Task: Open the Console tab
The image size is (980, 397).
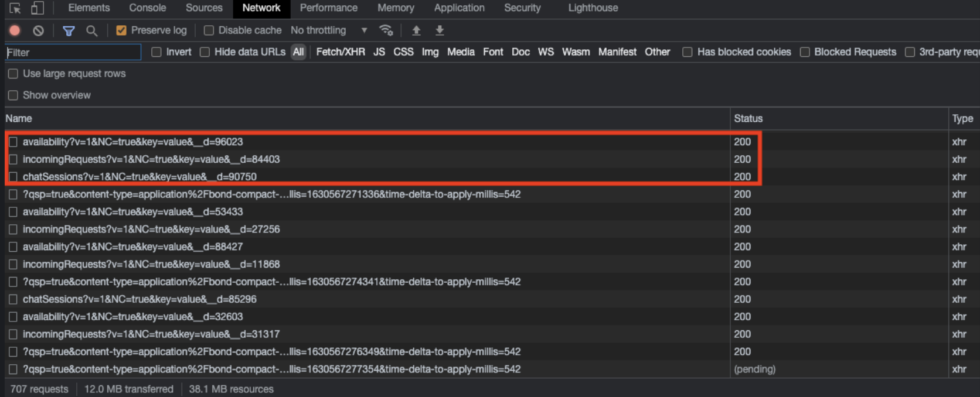Action: coord(148,8)
